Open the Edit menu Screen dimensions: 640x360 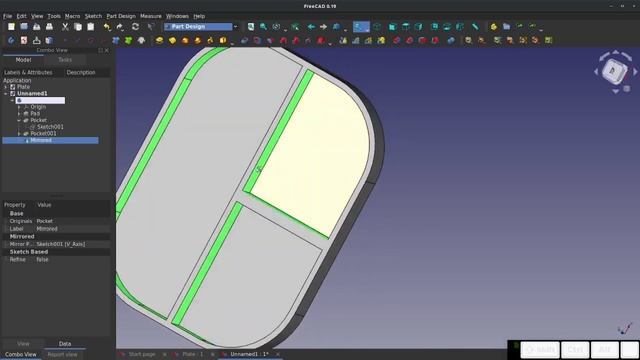21,16
